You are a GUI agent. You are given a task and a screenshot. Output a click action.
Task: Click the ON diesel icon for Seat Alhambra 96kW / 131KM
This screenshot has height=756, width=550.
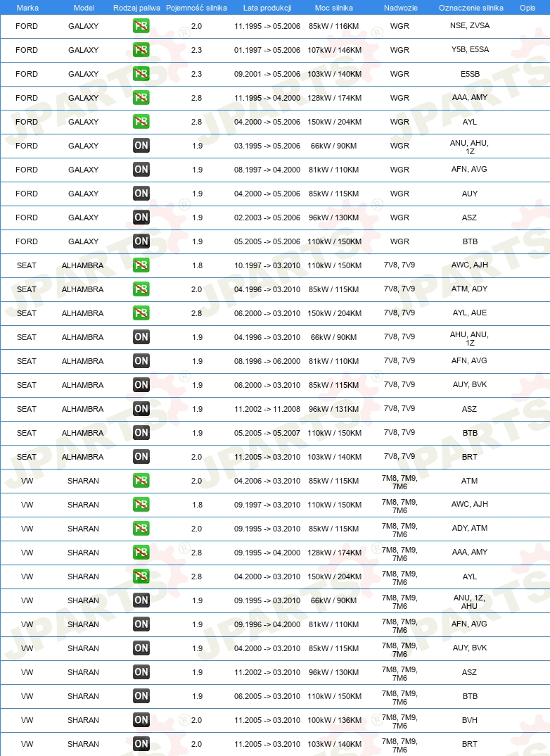click(141, 409)
